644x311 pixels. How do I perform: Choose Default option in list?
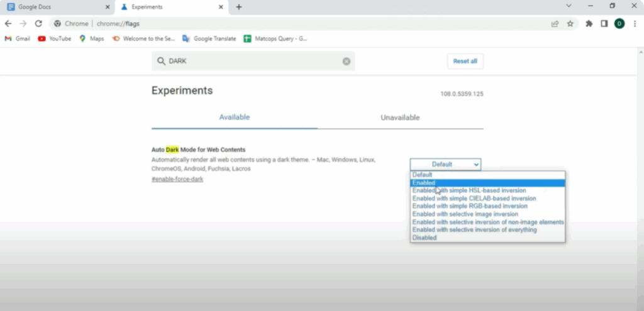487,175
